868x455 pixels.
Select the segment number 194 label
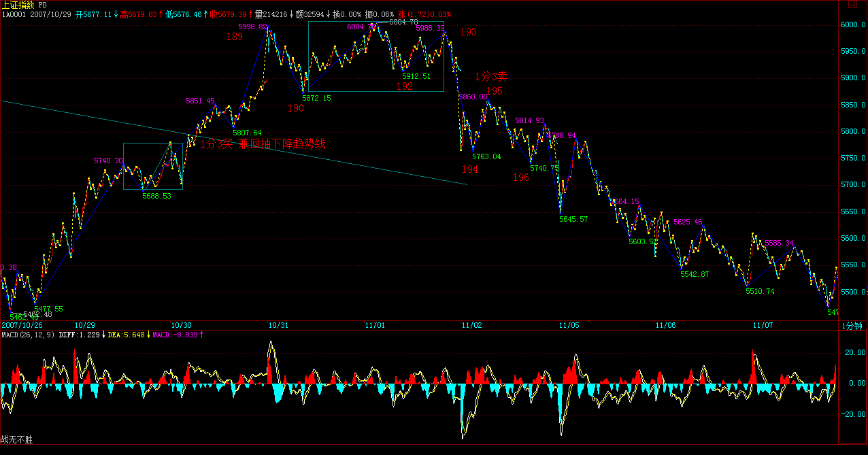coord(469,169)
